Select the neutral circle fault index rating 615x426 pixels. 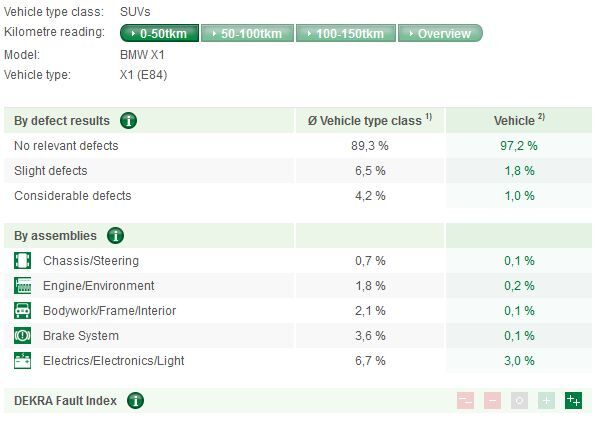[519, 401]
